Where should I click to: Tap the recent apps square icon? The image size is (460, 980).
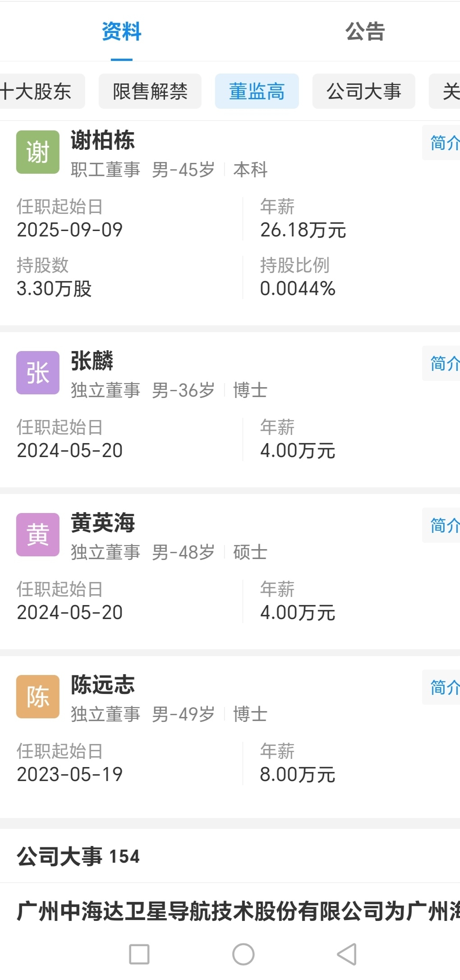coord(139,954)
